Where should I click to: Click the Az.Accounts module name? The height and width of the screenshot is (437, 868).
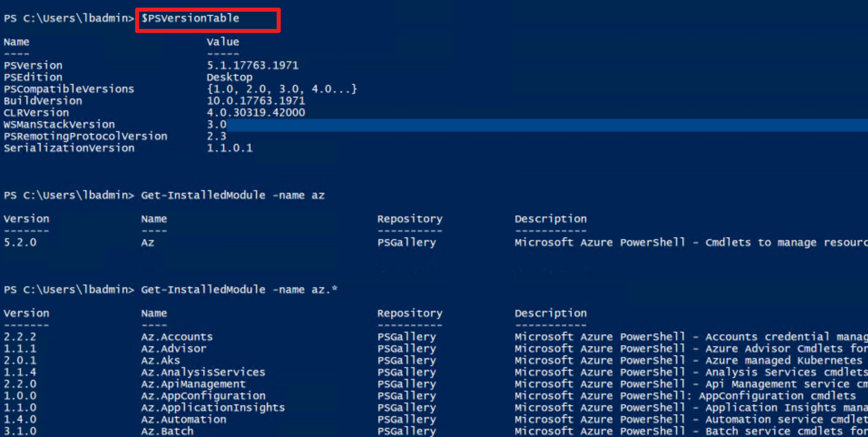point(177,337)
